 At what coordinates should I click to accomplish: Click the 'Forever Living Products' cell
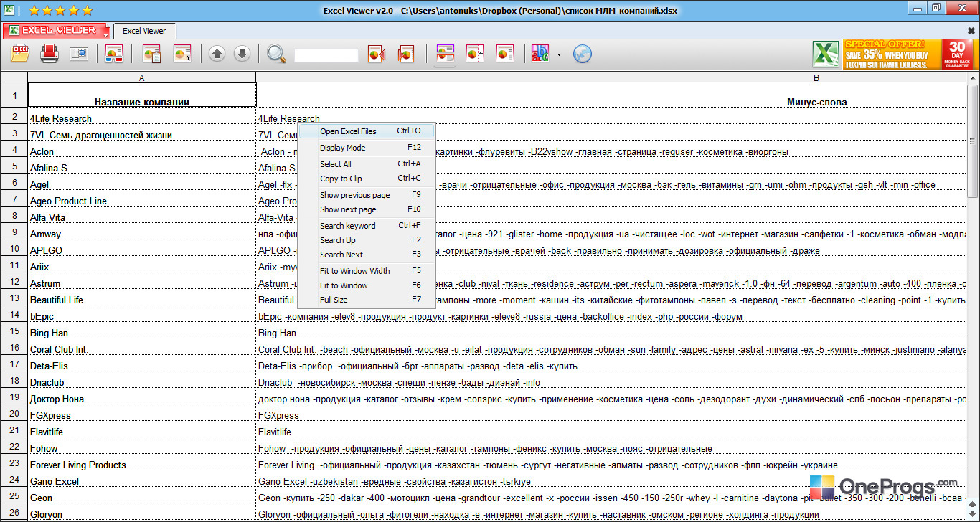tap(142, 464)
